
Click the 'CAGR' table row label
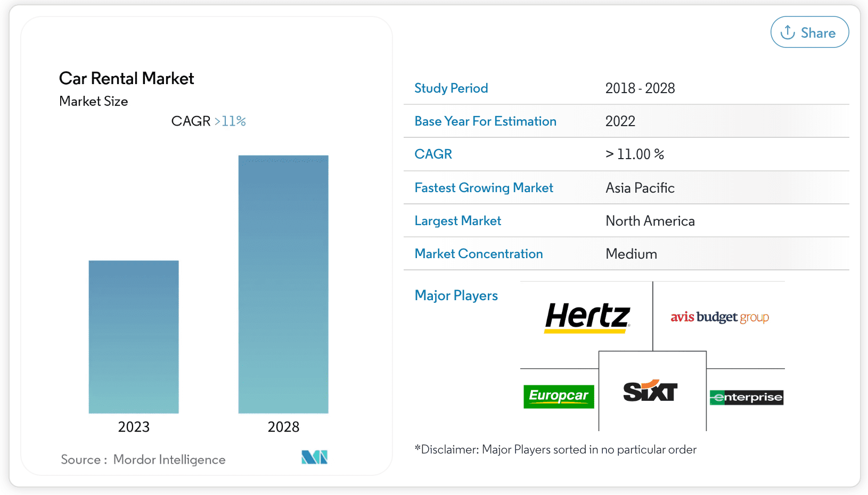433,154
